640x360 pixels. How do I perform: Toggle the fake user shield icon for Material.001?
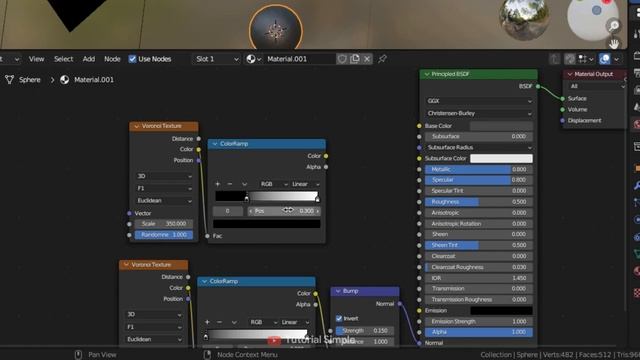tap(342, 59)
